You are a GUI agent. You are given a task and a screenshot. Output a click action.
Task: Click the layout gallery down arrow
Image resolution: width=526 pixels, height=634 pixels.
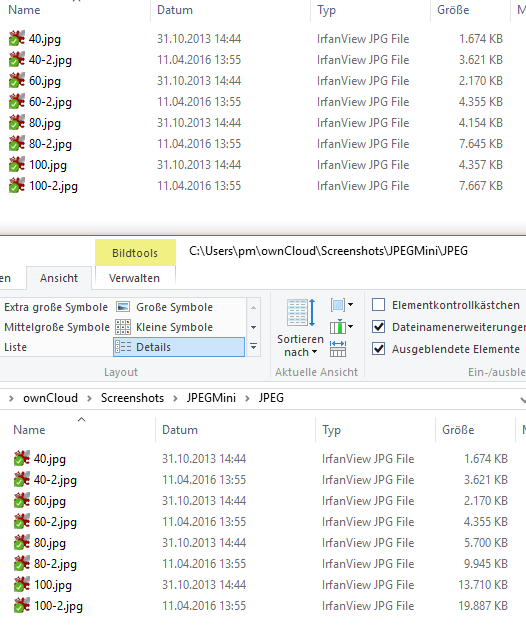point(253,327)
